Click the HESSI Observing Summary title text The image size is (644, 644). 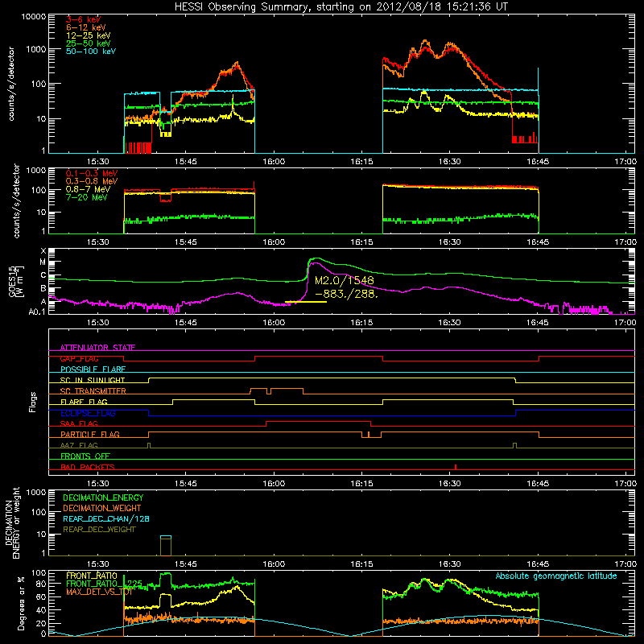click(341, 7)
